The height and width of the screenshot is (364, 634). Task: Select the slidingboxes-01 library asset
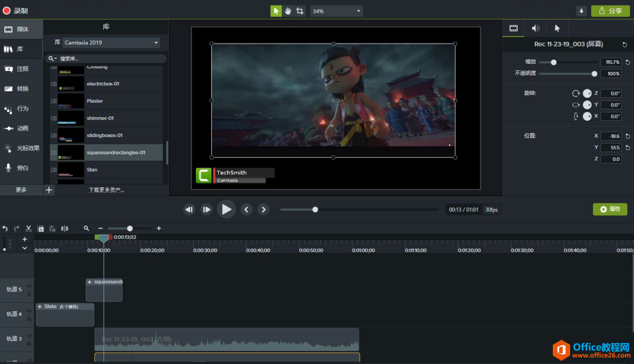(106, 135)
